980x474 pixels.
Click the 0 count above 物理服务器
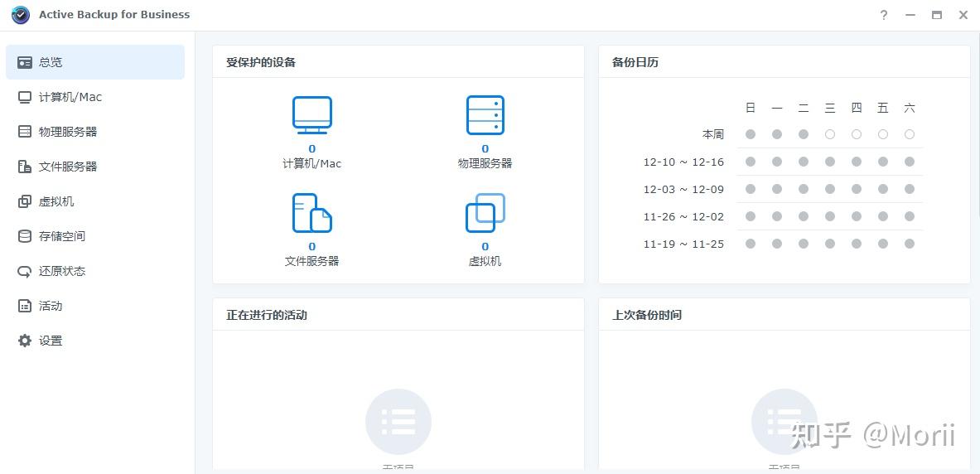(x=485, y=149)
